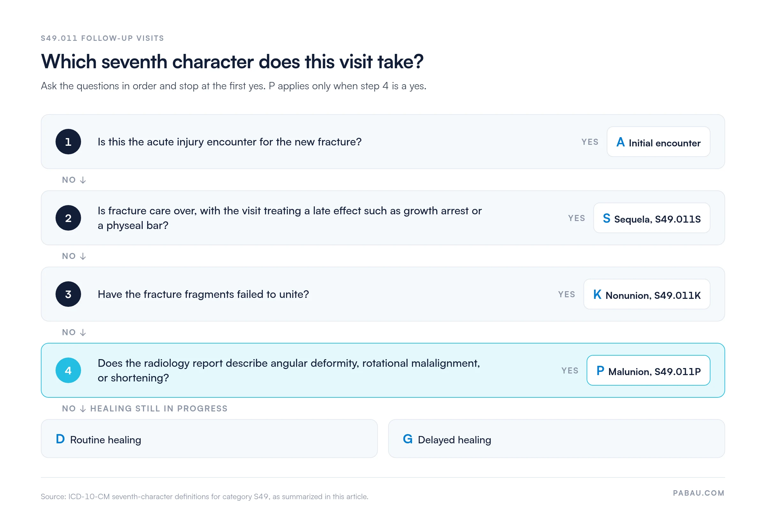766x532 pixels.
Task: Click the source note about ICD-10-CM definitions
Action: pyautogui.click(x=204, y=496)
